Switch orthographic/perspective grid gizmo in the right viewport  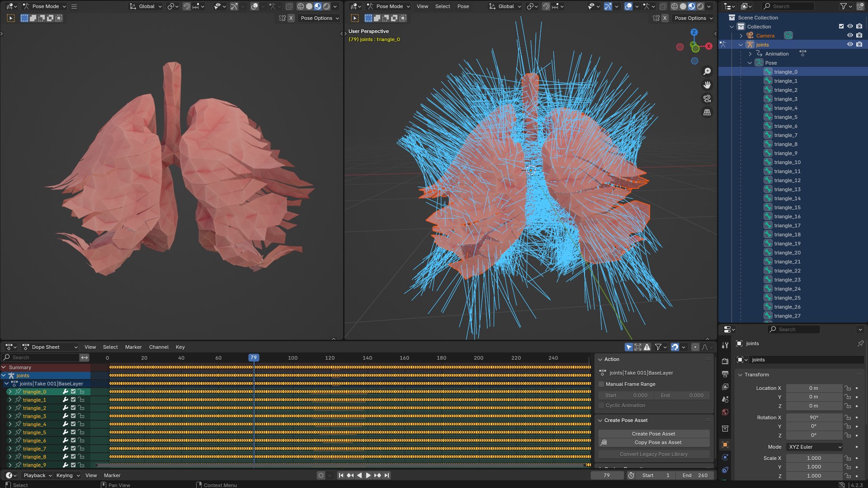coord(707,112)
